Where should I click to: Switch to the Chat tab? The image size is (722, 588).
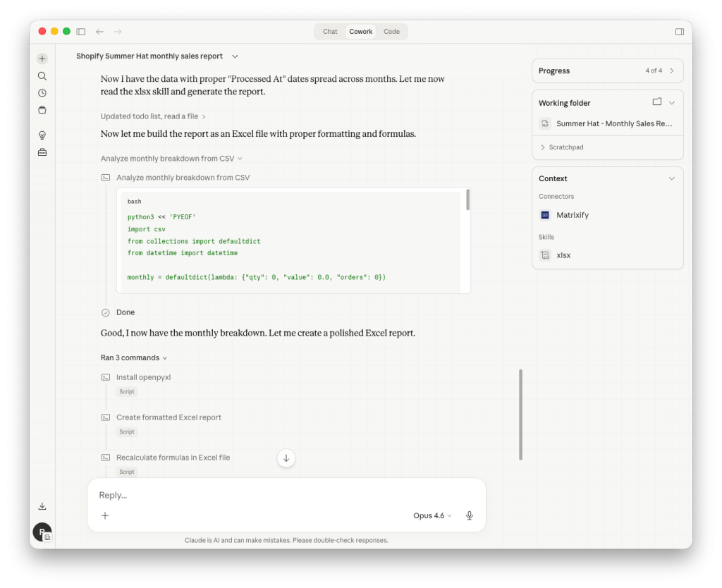click(x=329, y=31)
